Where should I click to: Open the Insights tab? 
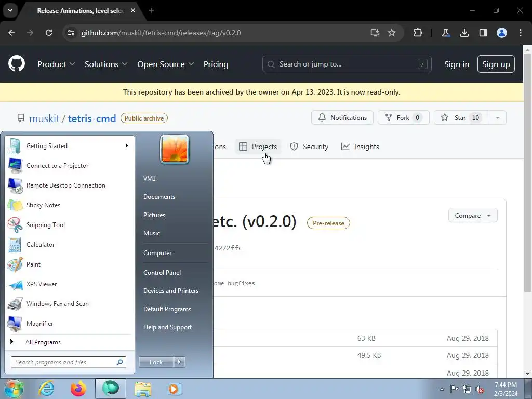(360, 147)
